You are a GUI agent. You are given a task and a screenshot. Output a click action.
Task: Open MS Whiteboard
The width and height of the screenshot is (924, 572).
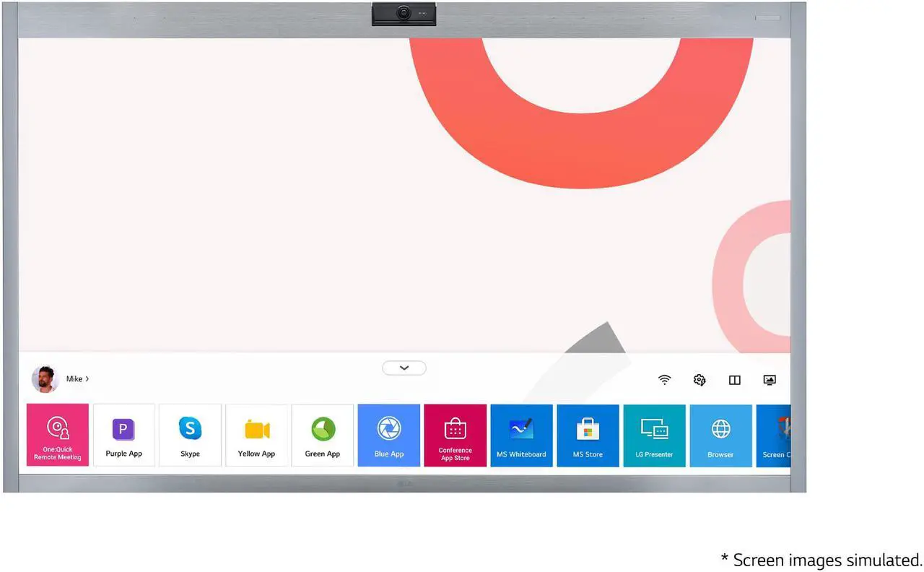pos(521,435)
